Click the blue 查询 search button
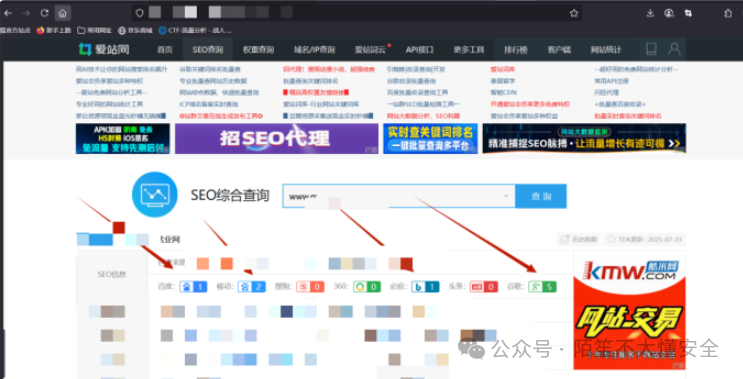Screen dimensions: 743x379 tap(541, 196)
